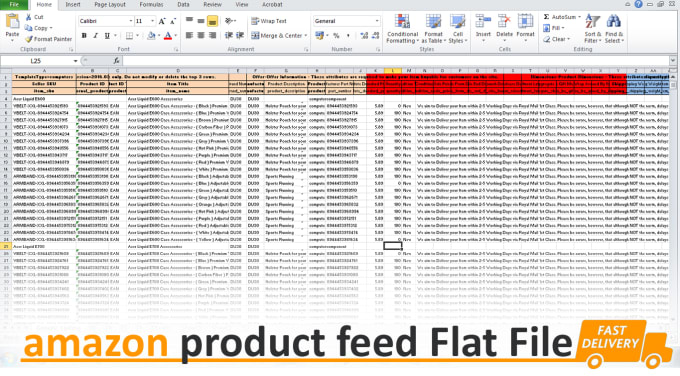Increase the cell indent

click(x=240, y=36)
